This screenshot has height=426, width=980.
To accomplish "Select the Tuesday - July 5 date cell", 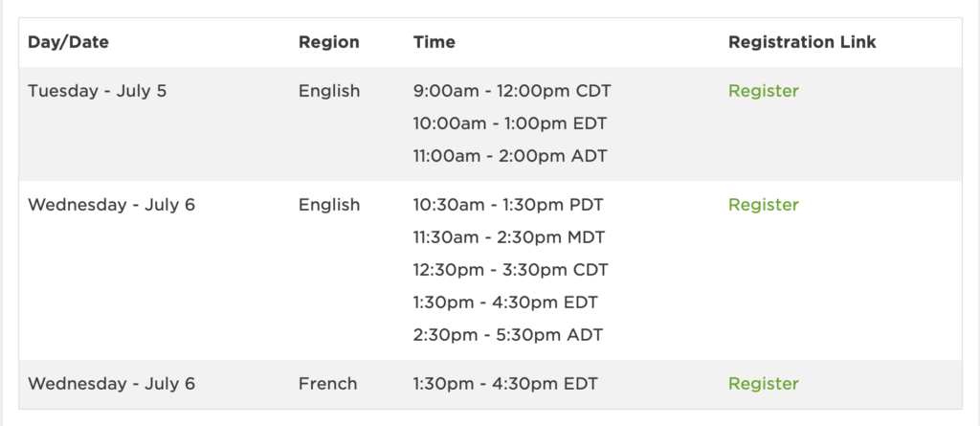I will [x=98, y=91].
